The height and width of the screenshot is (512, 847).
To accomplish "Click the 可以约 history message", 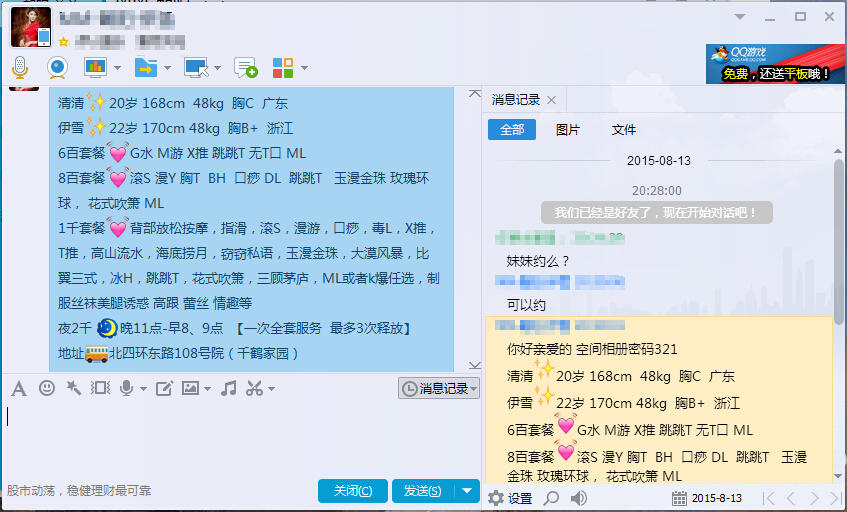I will pos(526,305).
